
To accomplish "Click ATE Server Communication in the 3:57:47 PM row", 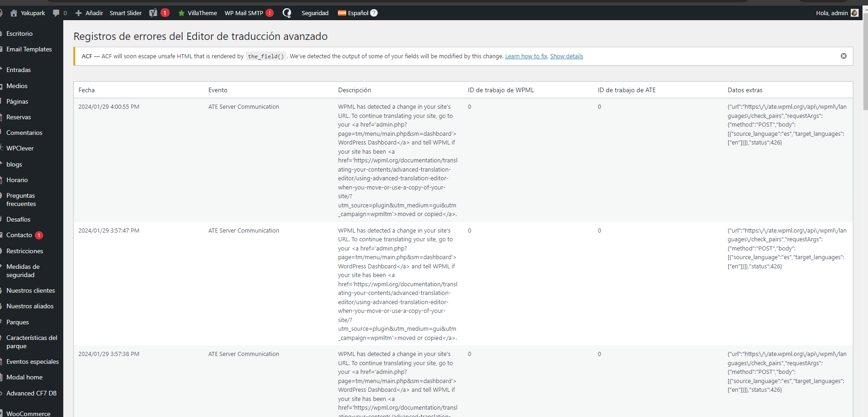I will pos(243,231).
